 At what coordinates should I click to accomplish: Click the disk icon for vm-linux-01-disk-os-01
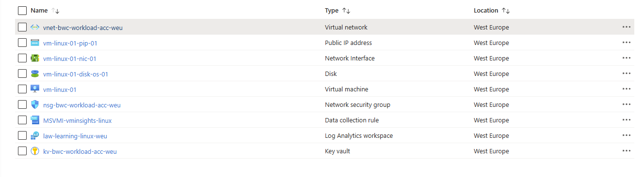click(35, 74)
